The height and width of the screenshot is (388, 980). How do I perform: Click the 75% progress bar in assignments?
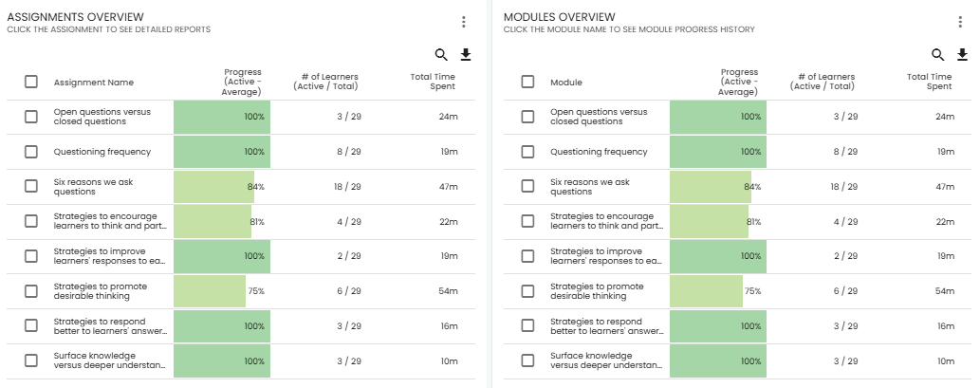click(x=210, y=291)
